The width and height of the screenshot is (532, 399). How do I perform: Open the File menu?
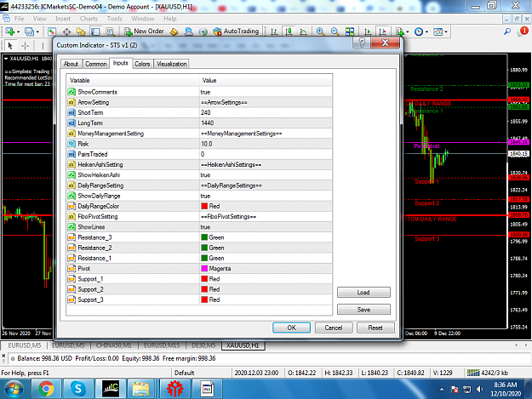19,19
